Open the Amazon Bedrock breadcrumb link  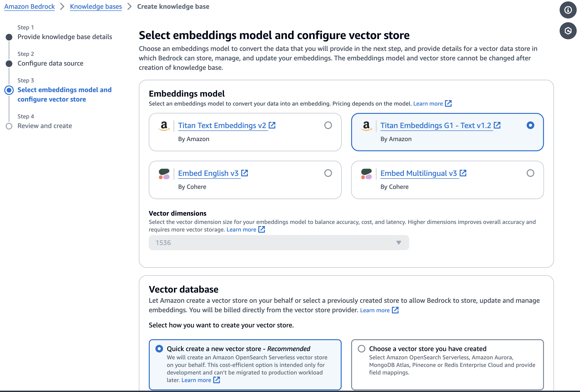pos(29,6)
